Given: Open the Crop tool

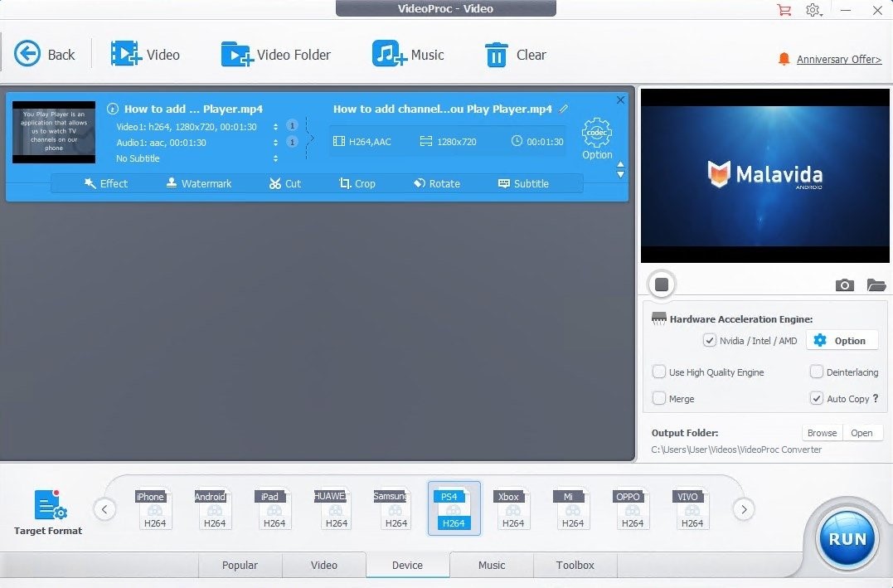Looking at the screenshot, I should click(x=357, y=183).
